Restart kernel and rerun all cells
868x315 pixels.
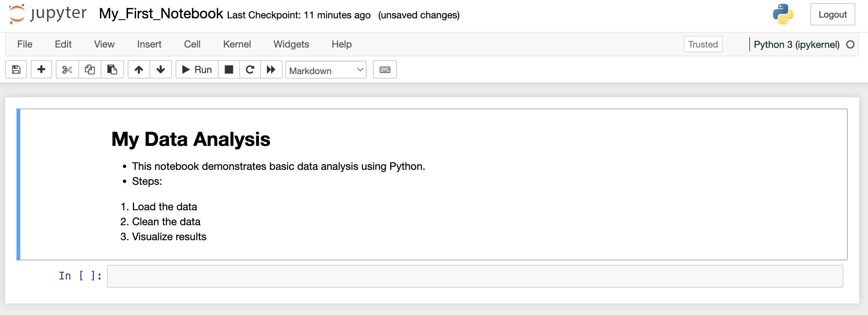[x=271, y=70]
